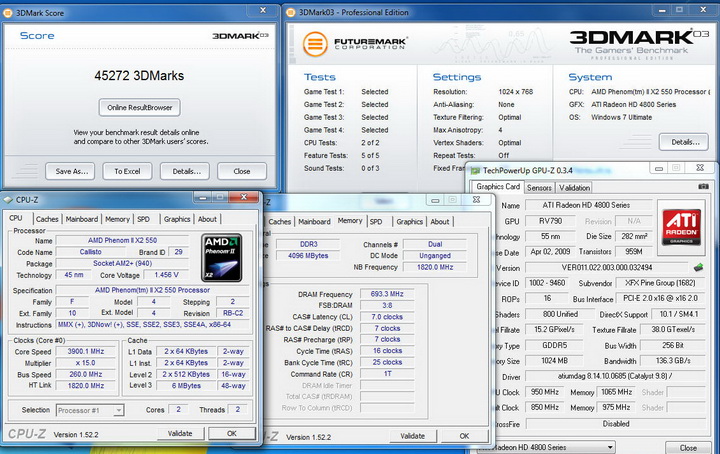720x454 pixels.
Task: Click OK in the front CPU-Z window
Action: pyautogui.click(x=232, y=433)
